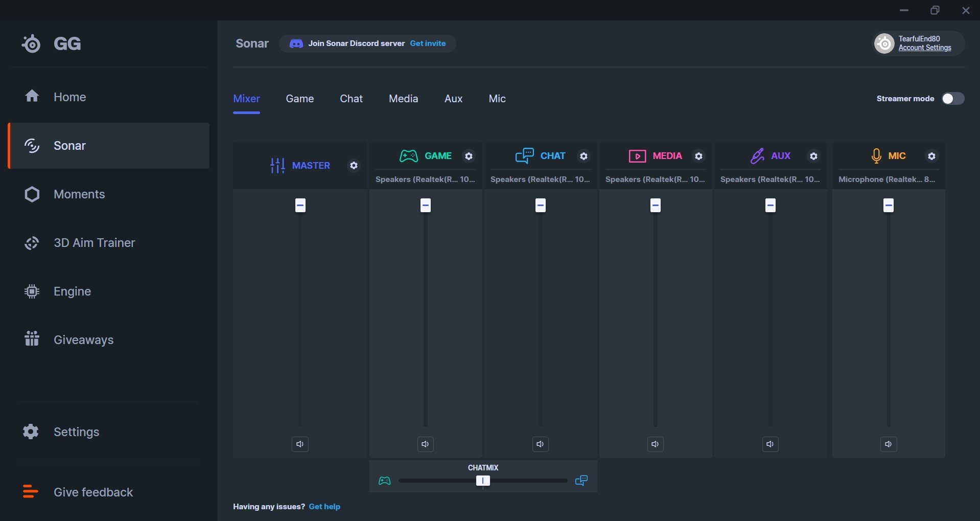Image resolution: width=980 pixels, height=521 pixels.
Task: Click the ChatMix game controller icon
Action: pos(384,481)
